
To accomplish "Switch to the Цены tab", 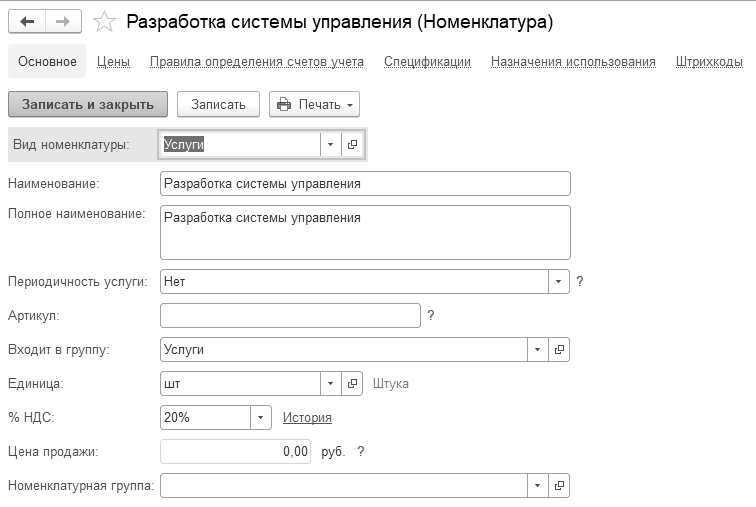I will coord(113,62).
